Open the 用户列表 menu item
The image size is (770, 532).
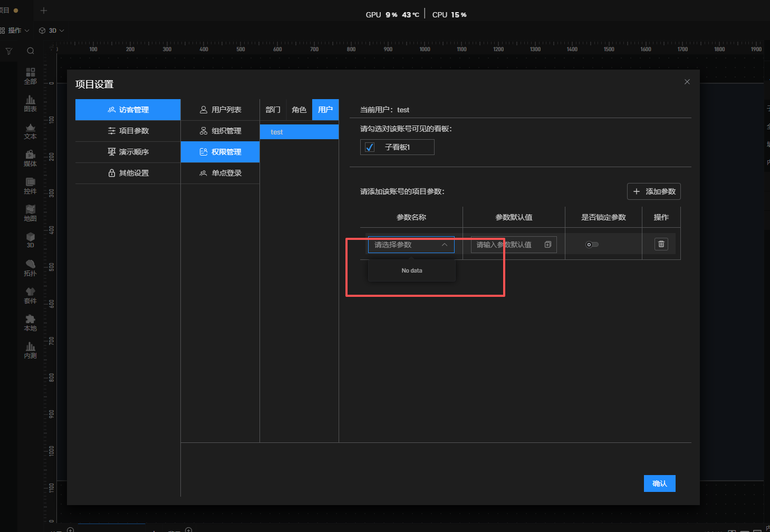pos(220,110)
